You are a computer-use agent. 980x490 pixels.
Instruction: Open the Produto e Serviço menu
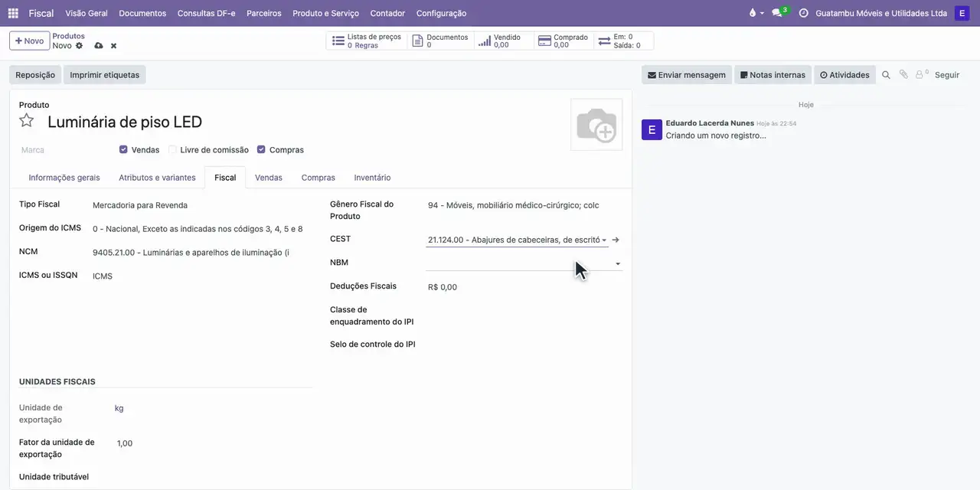coord(325,13)
